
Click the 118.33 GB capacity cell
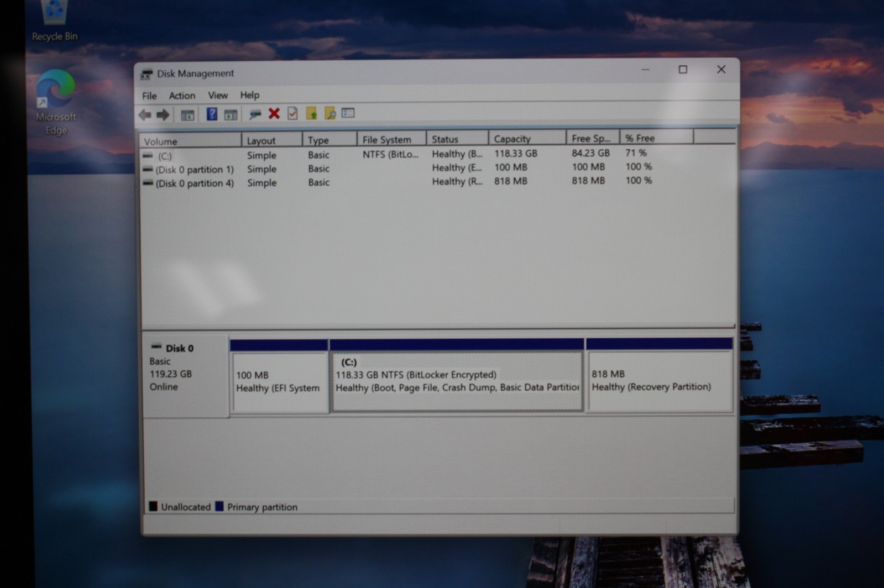pyautogui.click(x=515, y=154)
